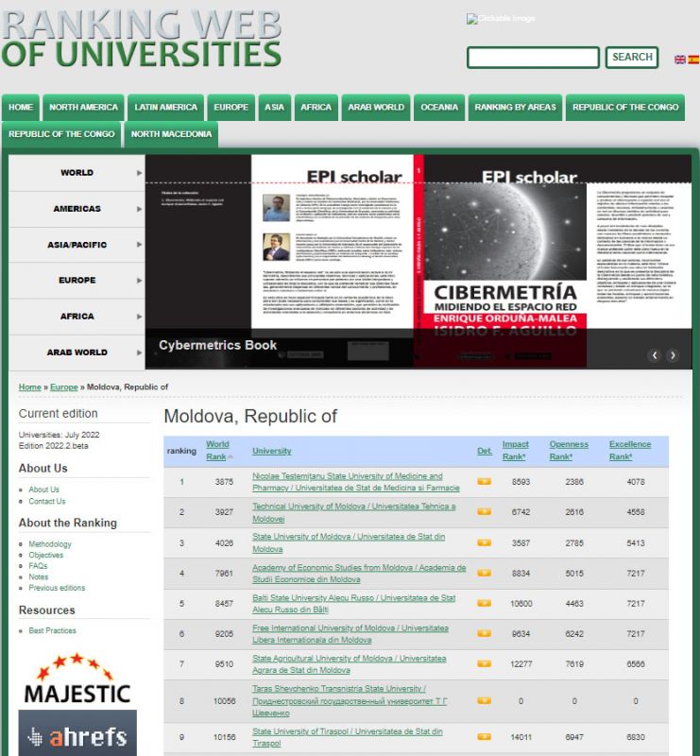
Task: Expand the ARAB WORLD side menu
Action: tap(77, 352)
